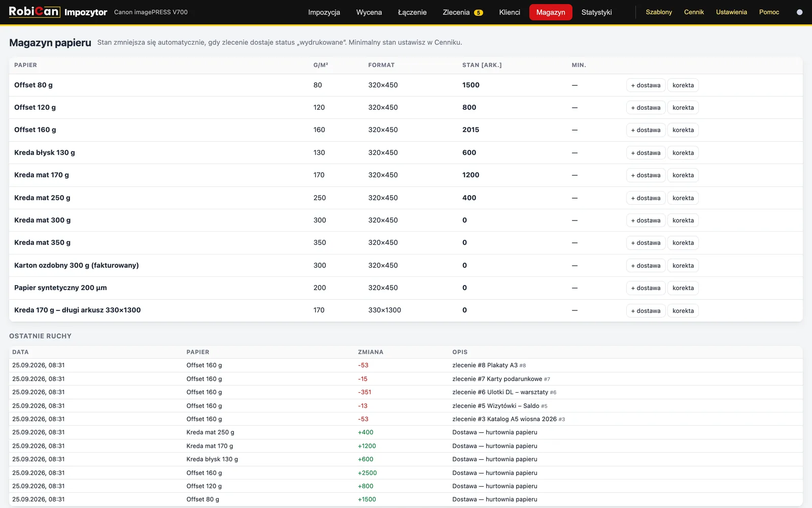Click the +1500 change for Offset 80 g
The height and width of the screenshot is (508, 812).
367,499
